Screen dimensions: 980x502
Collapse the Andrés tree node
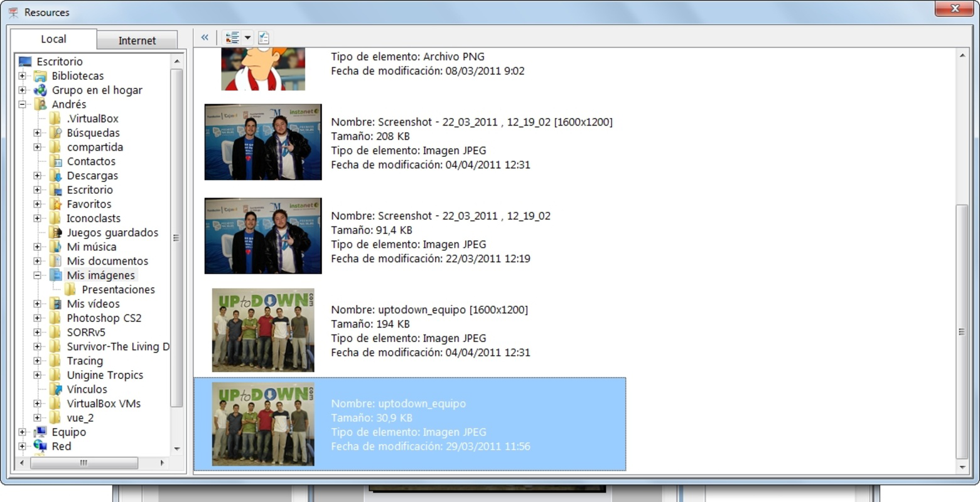22,105
